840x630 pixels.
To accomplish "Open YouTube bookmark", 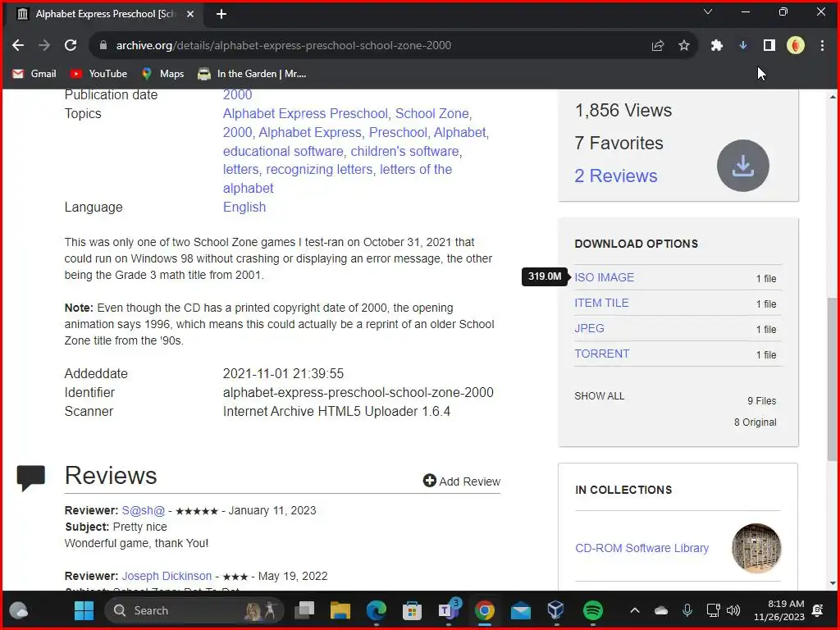I will (x=98, y=74).
